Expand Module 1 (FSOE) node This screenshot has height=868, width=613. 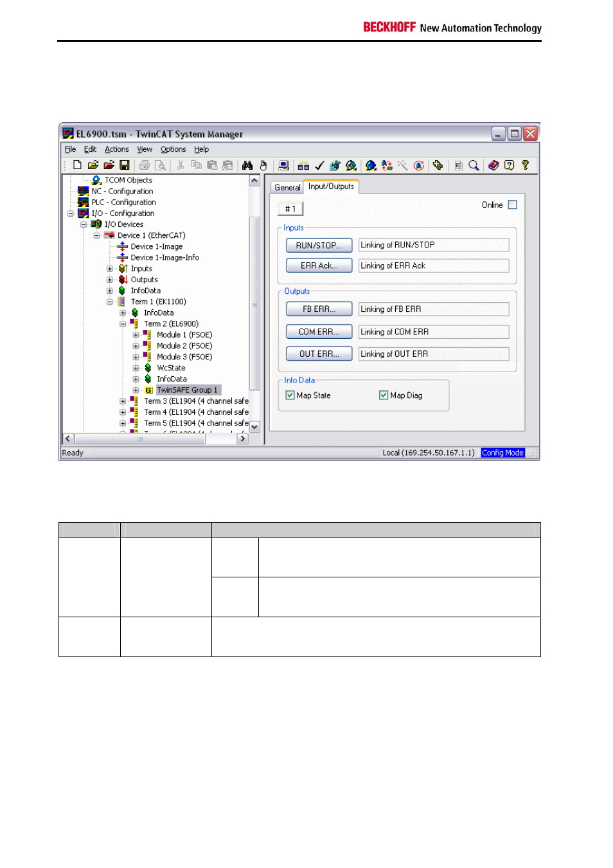click(136, 335)
